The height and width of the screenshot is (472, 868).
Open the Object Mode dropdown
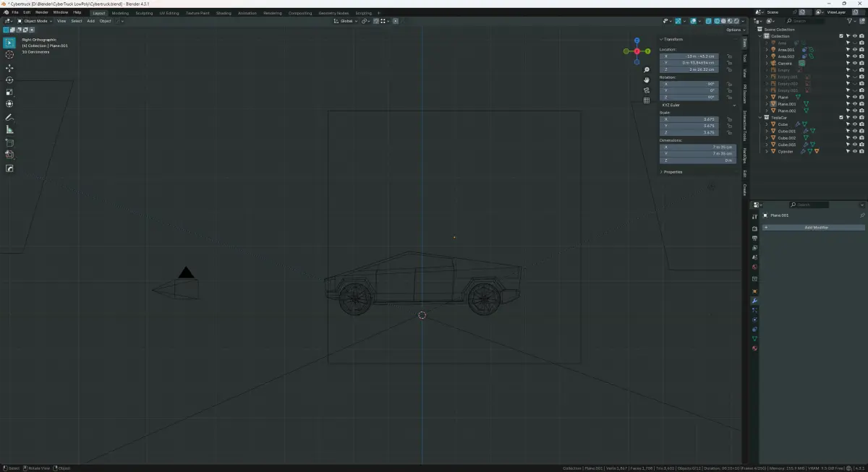point(35,21)
